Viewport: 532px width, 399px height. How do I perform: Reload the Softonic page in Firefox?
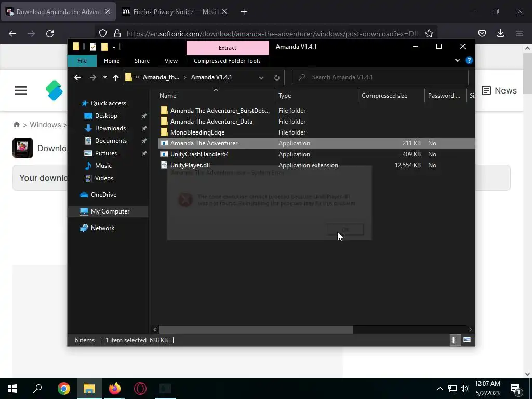click(x=50, y=34)
